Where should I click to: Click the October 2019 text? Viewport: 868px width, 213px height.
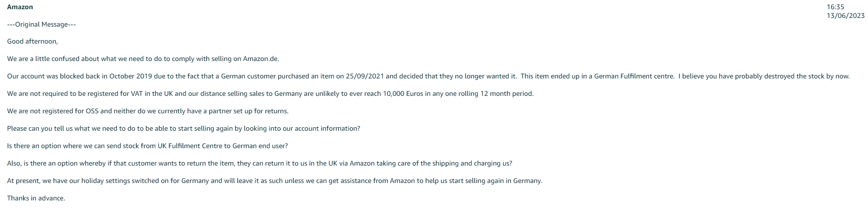[131, 76]
